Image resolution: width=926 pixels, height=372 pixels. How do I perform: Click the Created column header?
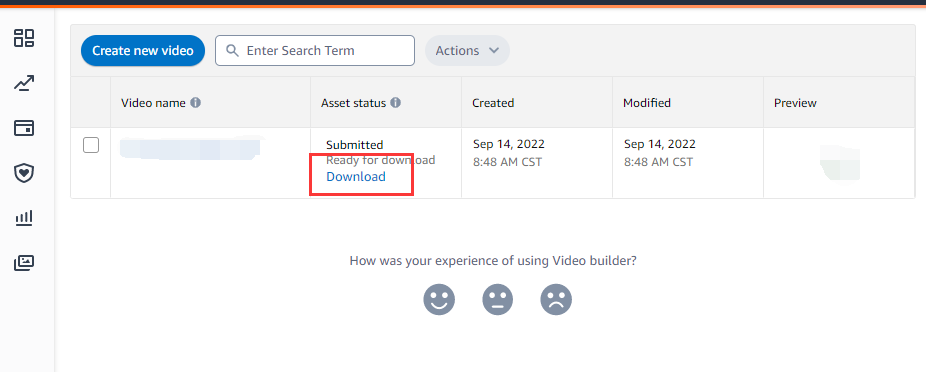click(493, 103)
